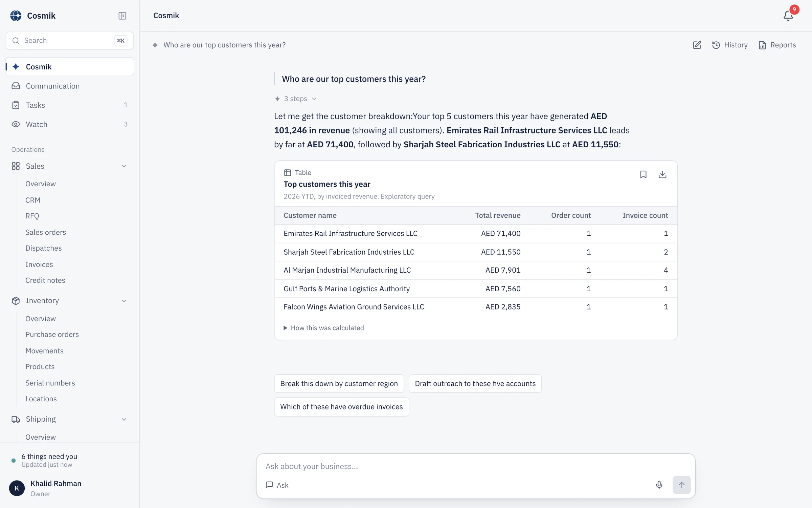Open CRM under Sales
This screenshot has width=812, height=508.
(33, 200)
